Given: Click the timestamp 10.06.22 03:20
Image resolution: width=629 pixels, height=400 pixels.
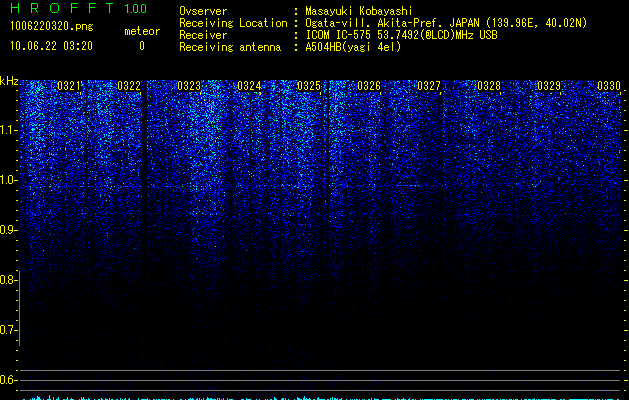Looking at the screenshot, I should point(51,46).
